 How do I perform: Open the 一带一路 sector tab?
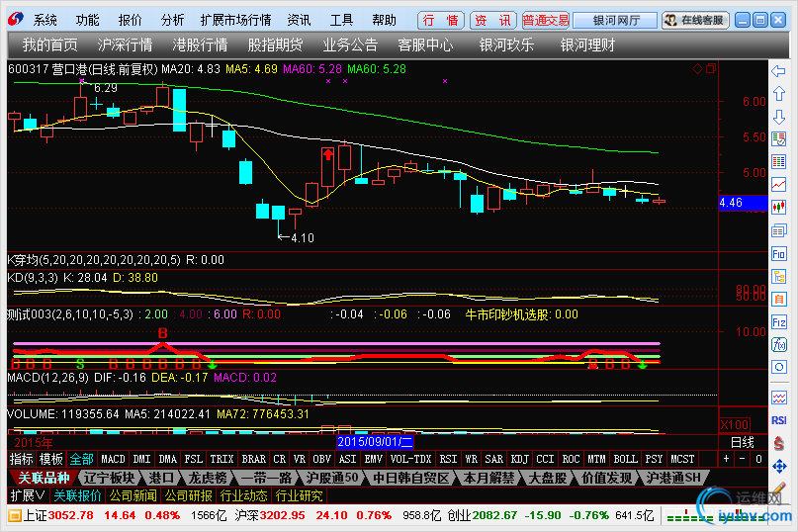point(267,478)
